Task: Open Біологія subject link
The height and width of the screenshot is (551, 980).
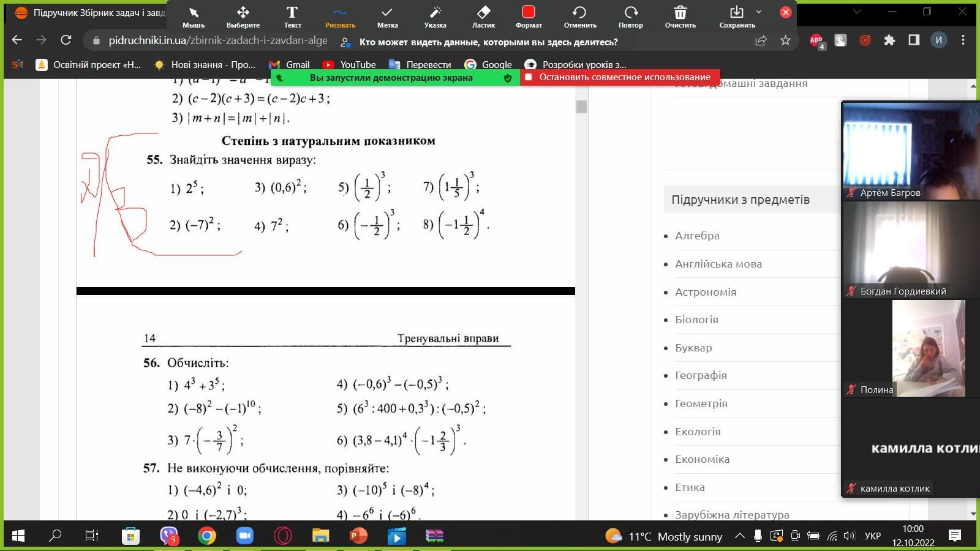Action: tap(696, 320)
